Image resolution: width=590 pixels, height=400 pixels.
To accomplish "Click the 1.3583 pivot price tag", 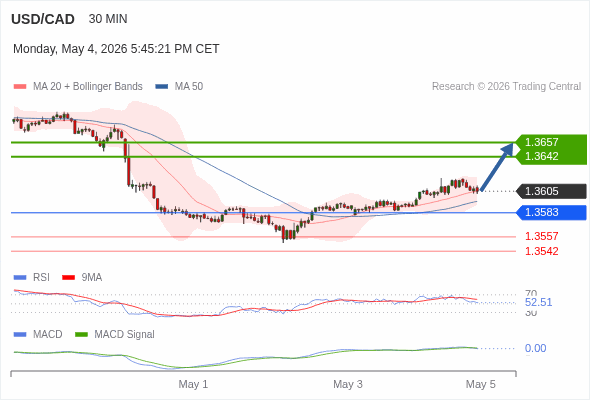I will point(552,213).
